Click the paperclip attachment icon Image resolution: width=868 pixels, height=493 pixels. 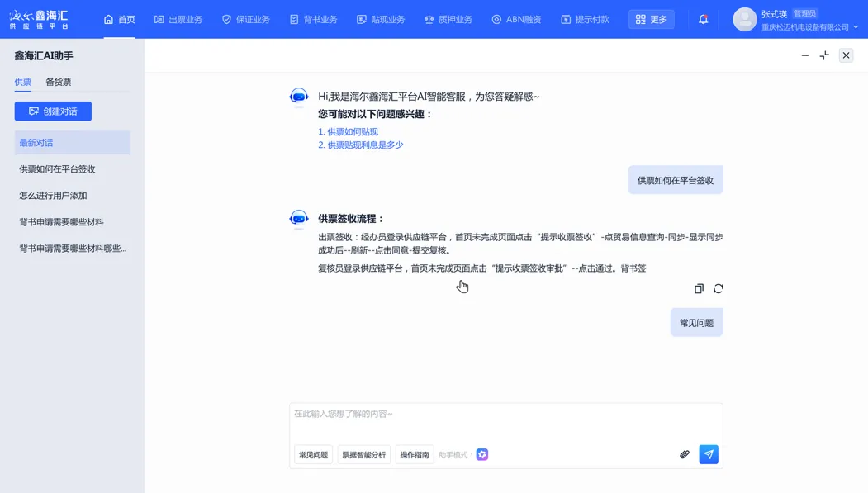[x=685, y=455]
